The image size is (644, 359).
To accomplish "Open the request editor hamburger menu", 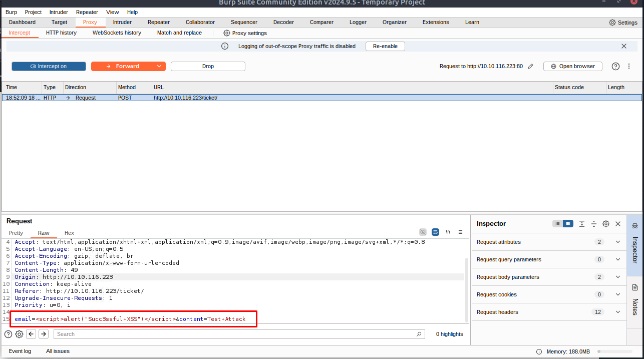I will tap(461, 232).
